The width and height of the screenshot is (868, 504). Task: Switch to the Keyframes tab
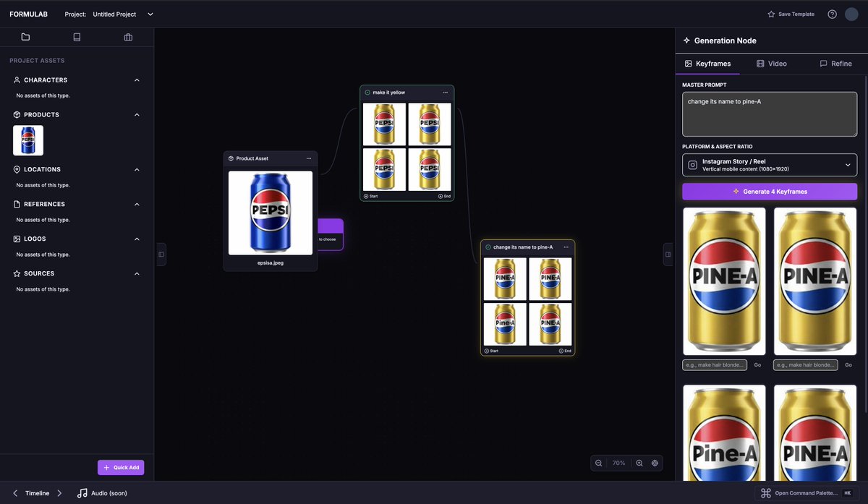pyautogui.click(x=707, y=64)
